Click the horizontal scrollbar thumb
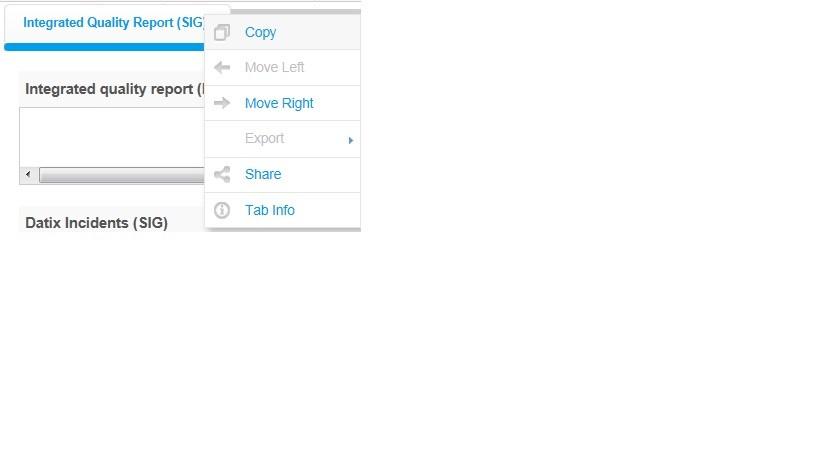The image size is (819, 460). [x=122, y=175]
